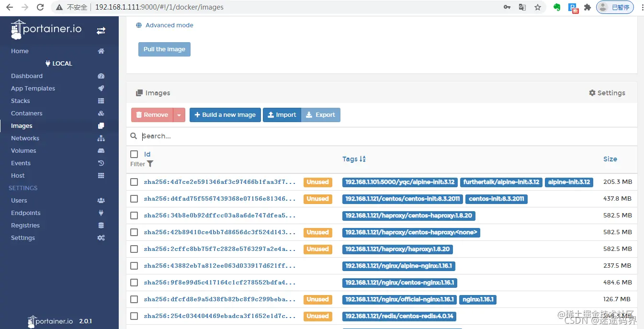This screenshot has width=644, height=329.
Task: Open the Evernote elephant extension
Action: (557, 7)
